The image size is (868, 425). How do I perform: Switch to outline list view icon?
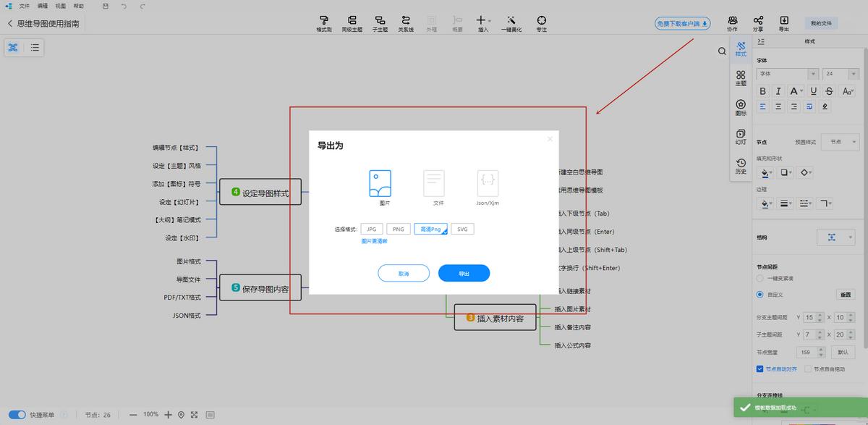click(x=35, y=48)
